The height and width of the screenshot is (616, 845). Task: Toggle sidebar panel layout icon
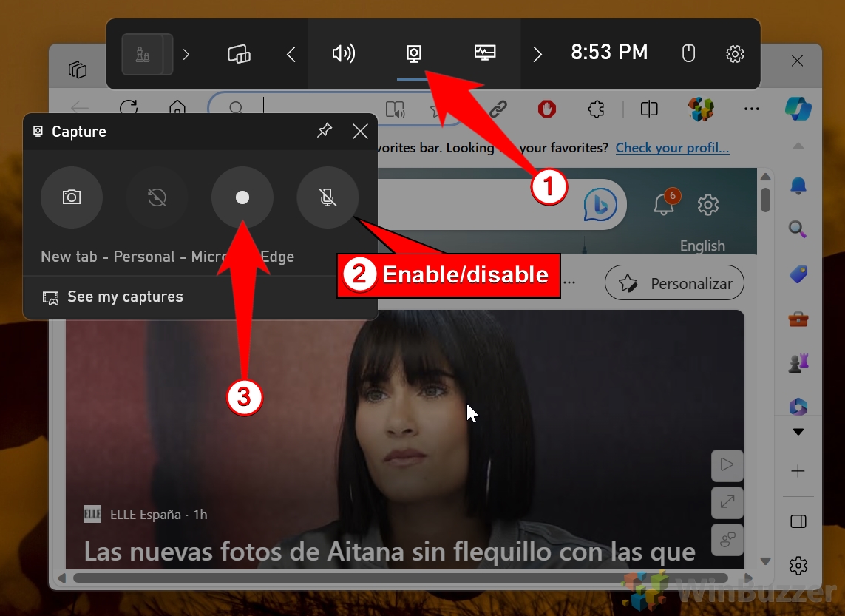(x=798, y=521)
